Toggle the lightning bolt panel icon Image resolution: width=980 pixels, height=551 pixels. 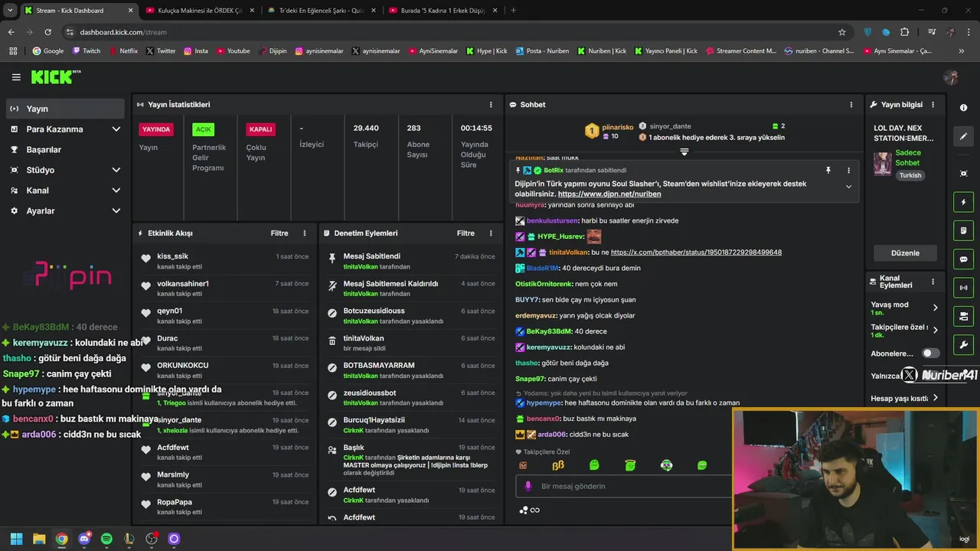click(964, 202)
